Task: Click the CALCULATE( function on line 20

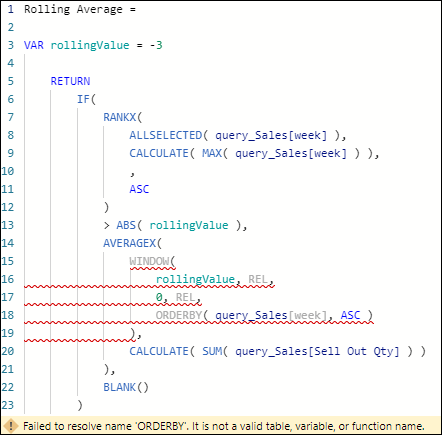Action: pyautogui.click(x=162, y=351)
